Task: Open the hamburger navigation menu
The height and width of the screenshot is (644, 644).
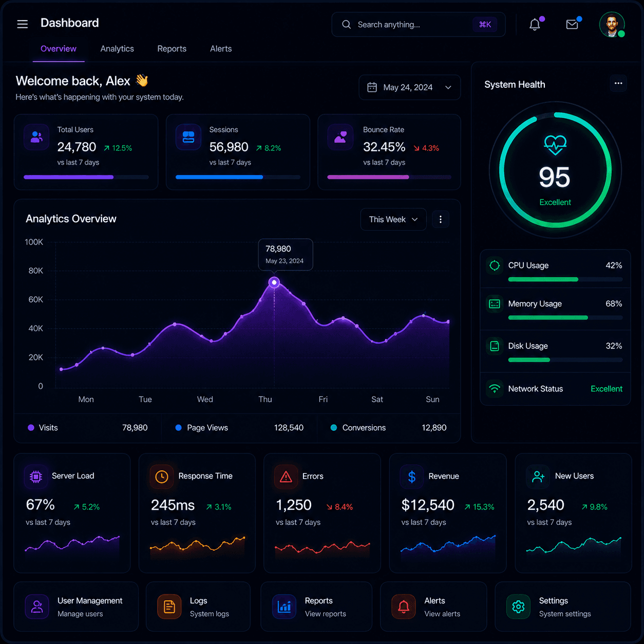Action: (x=22, y=24)
